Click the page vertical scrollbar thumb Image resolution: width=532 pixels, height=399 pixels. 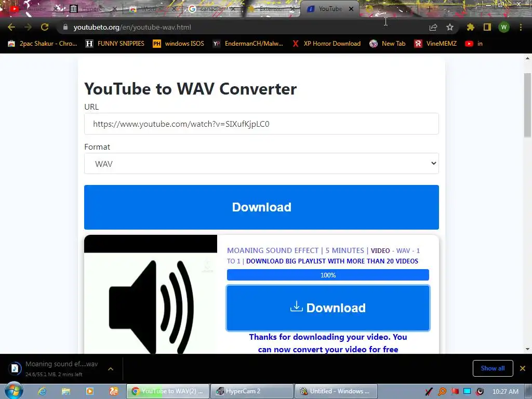click(x=527, y=105)
